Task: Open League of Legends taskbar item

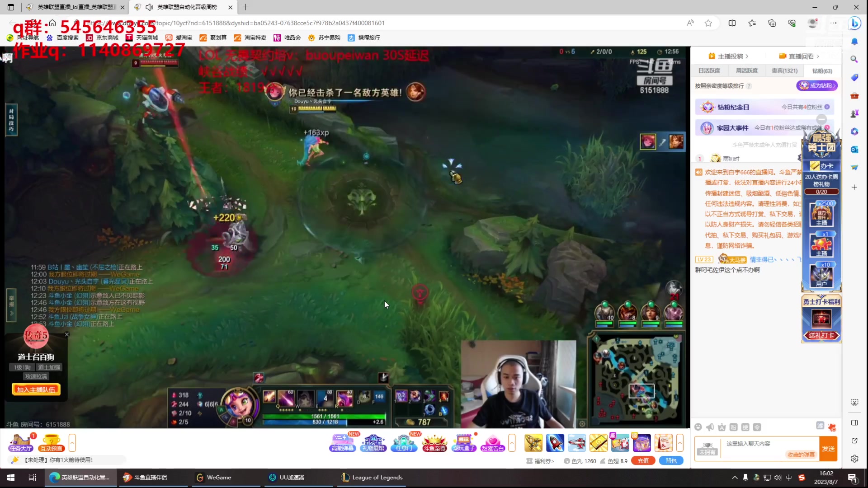Action: 372,478
